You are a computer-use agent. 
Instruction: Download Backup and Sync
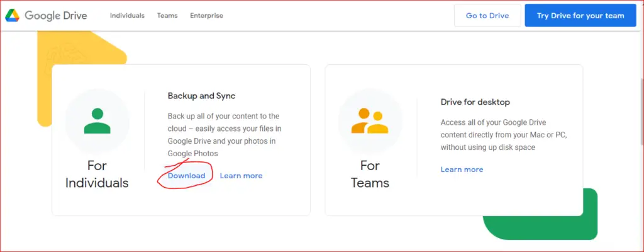pos(186,176)
